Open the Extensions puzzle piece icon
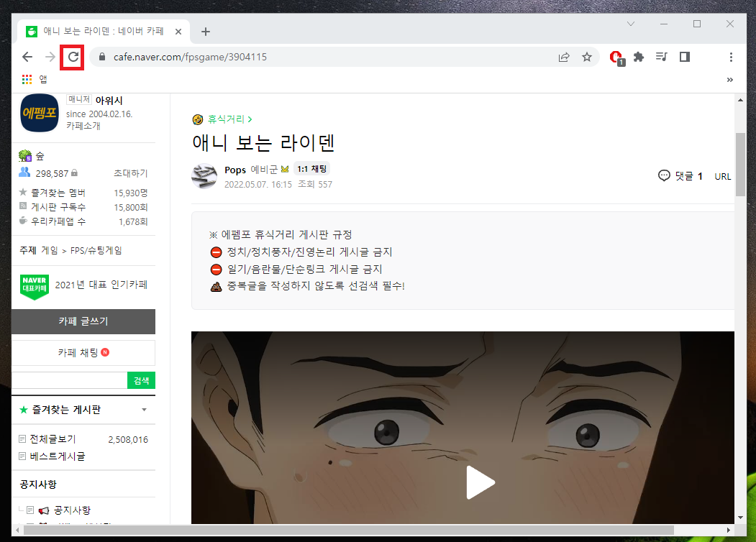This screenshot has width=756, height=542. click(x=638, y=58)
